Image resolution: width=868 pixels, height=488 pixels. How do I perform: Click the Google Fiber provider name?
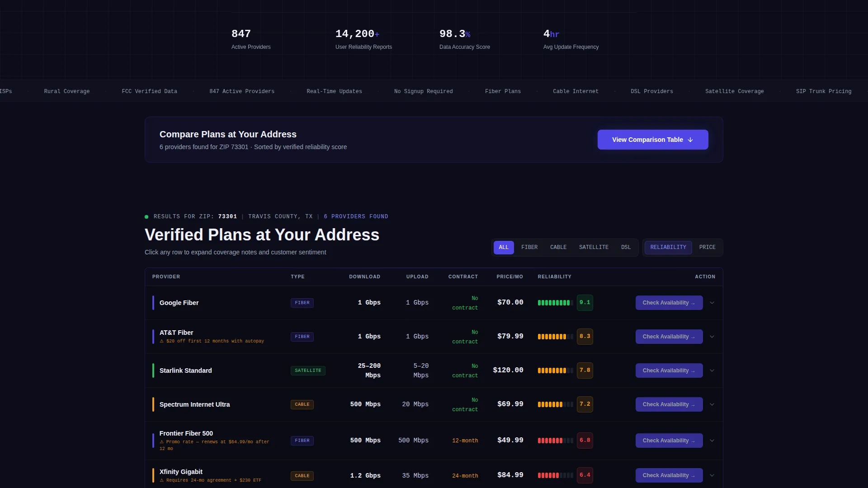[179, 303]
